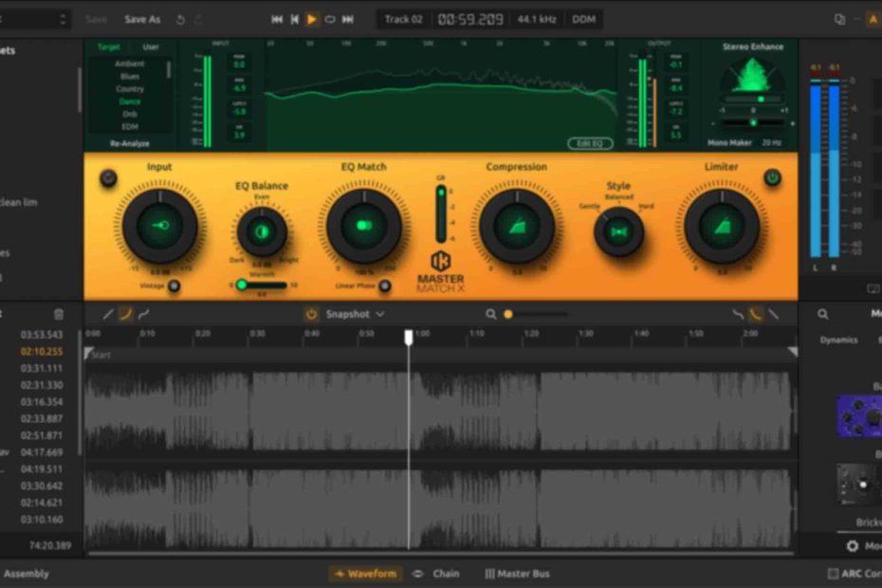
Task: Open the DDM dropdown in the top bar
Action: (583, 19)
